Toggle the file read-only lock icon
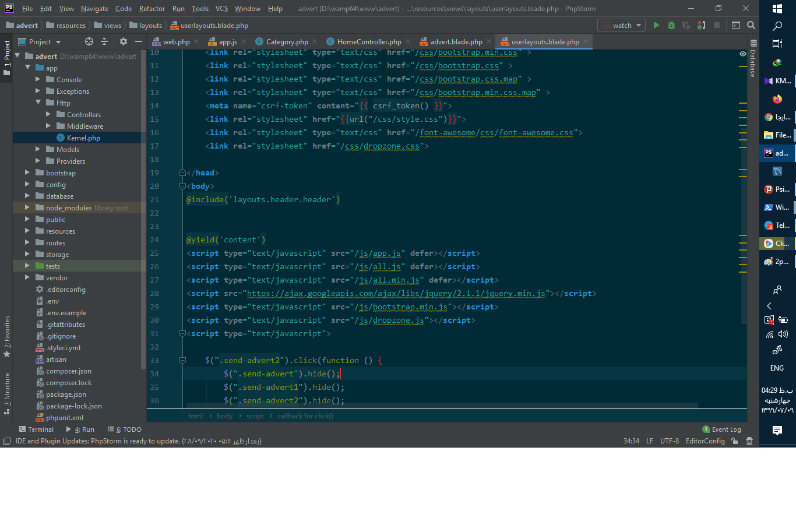The image size is (796, 532). click(x=735, y=441)
